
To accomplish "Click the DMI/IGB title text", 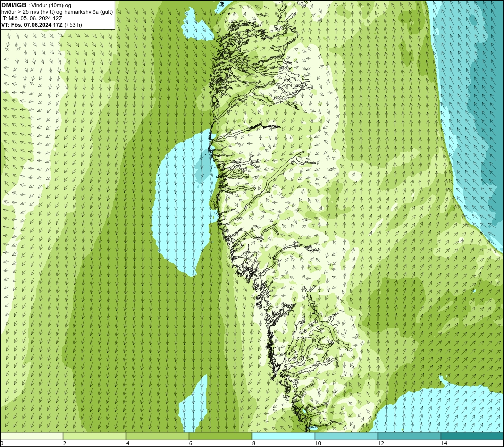I will pos(14,5).
